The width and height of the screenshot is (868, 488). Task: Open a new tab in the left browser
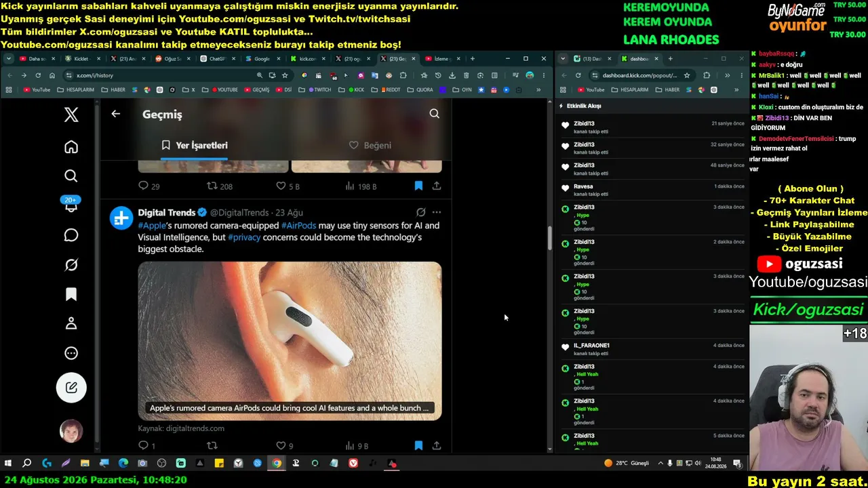[473, 59]
